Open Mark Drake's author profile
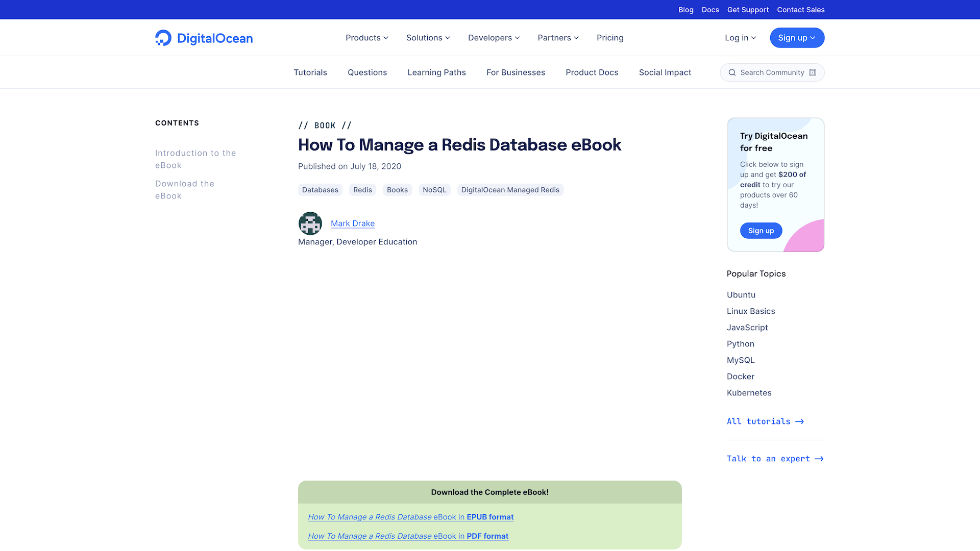The image size is (980, 551). coord(353,223)
